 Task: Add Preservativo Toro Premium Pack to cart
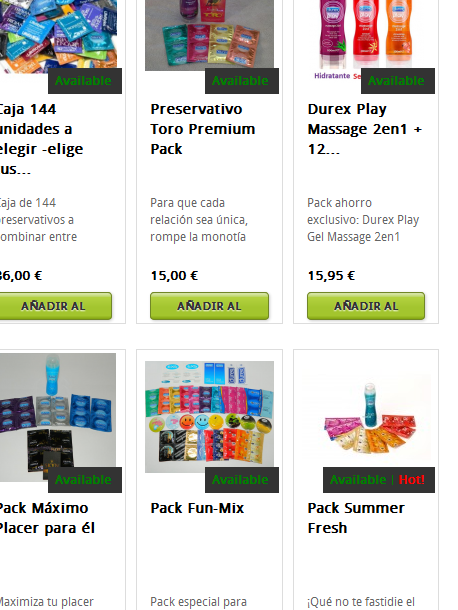[x=209, y=306]
